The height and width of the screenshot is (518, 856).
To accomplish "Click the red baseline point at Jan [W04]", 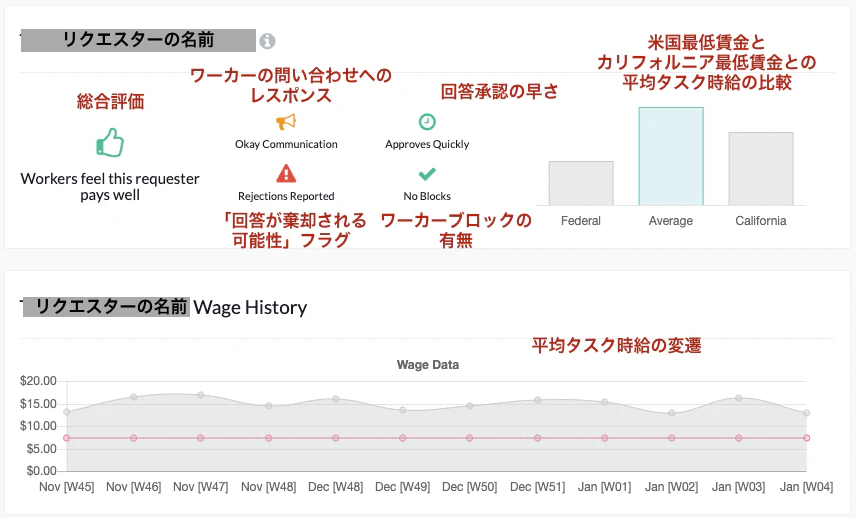I will 806,438.
